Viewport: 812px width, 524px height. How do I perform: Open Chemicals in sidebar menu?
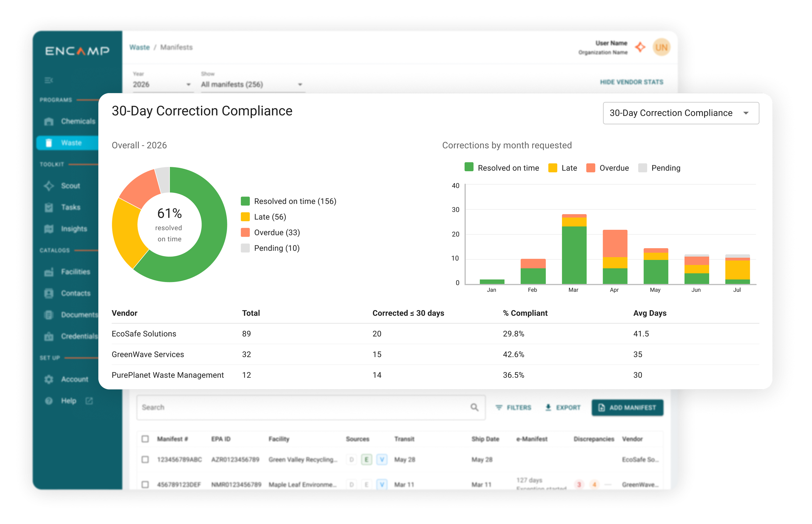point(78,121)
